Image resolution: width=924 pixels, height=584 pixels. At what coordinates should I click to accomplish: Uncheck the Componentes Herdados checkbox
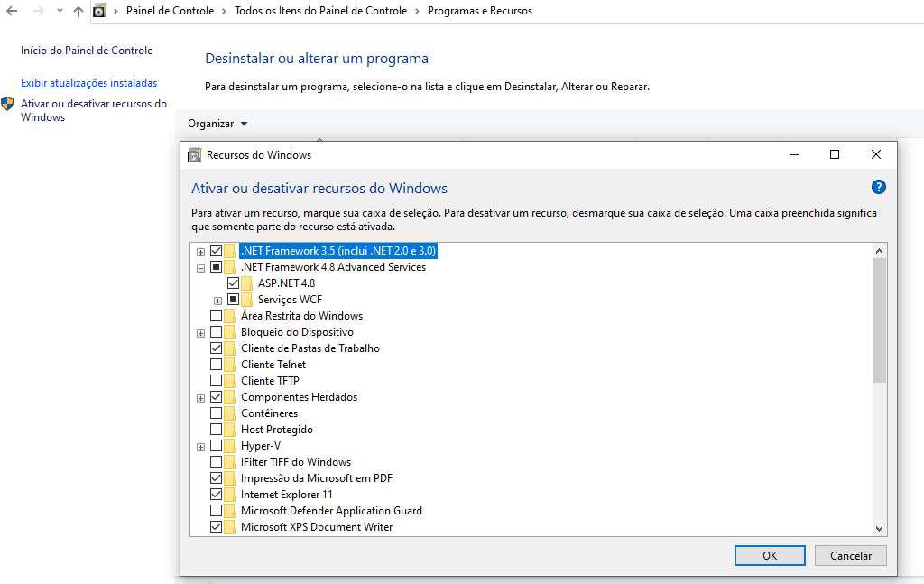[217, 396]
